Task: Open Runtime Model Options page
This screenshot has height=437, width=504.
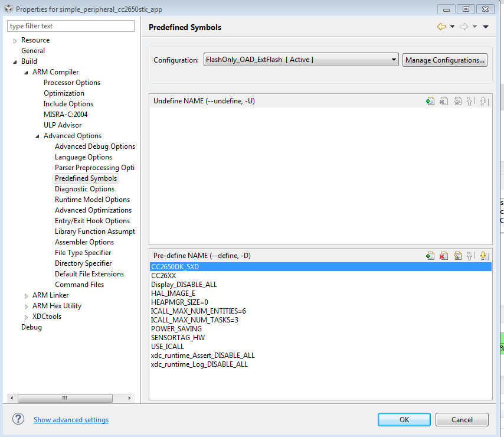Action: (92, 200)
